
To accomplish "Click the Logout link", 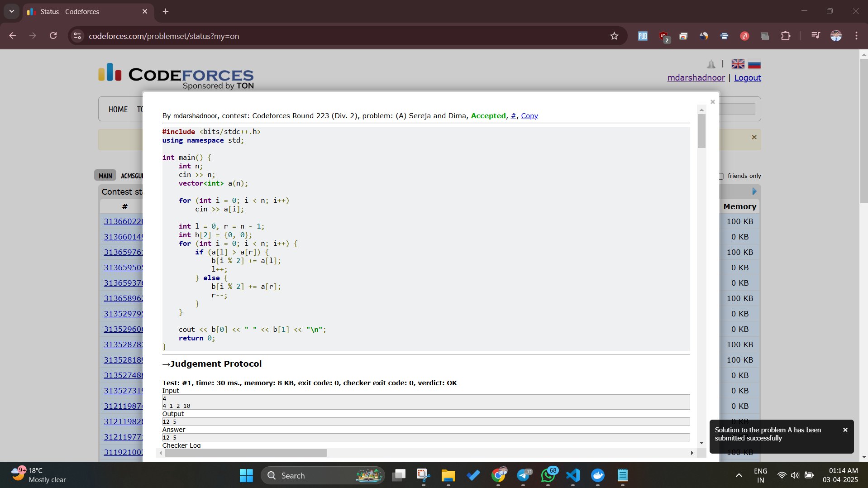I will click(x=747, y=78).
